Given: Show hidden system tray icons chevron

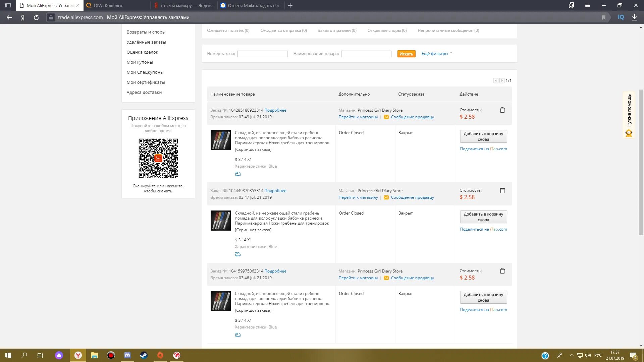Looking at the screenshot, I should tap(572, 355).
